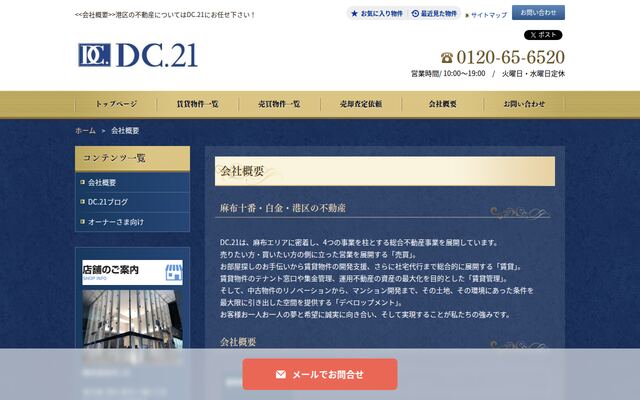Viewport: 640px width, 400px height.
Task: Click the 麻布十番・白金・港区の不動産 heading
Action: (282, 208)
